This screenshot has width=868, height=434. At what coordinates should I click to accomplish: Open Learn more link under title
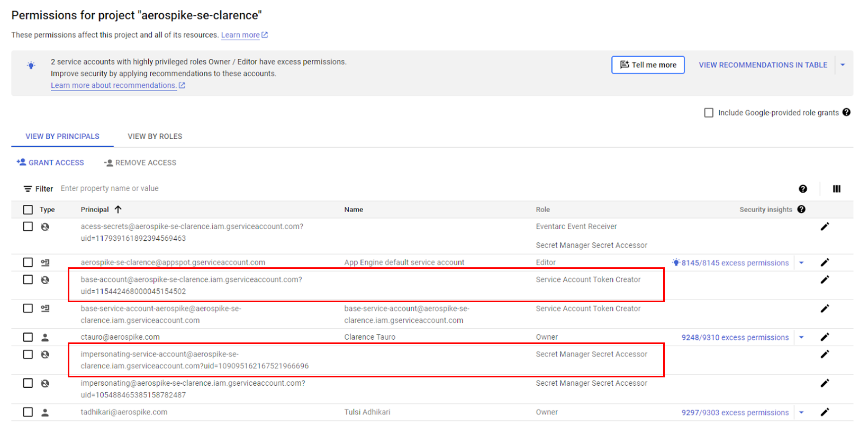click(x=245, y=35)
